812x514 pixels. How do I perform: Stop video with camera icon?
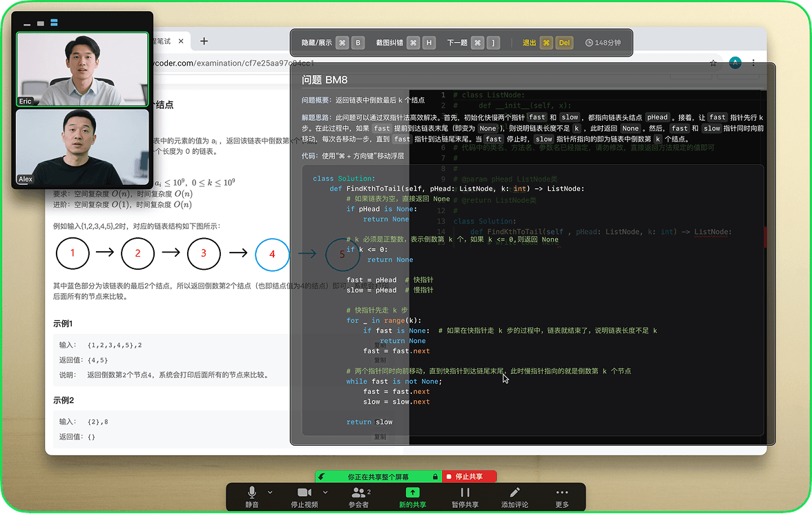click(x=304, y=496)
